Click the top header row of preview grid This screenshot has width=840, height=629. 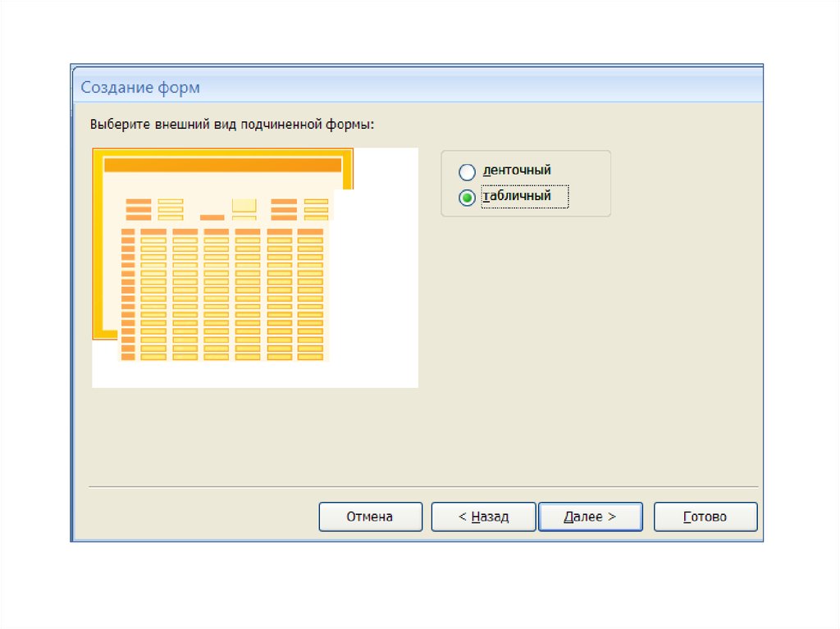[x=223, y=232]
